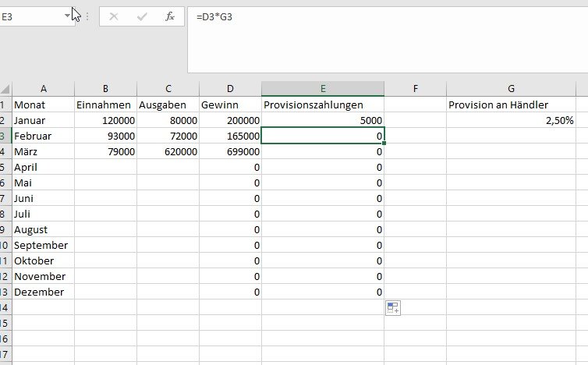The width and height of the screenshot is (588, 365).
Task: Click cell with value 5000
Action: coord(323,120)
